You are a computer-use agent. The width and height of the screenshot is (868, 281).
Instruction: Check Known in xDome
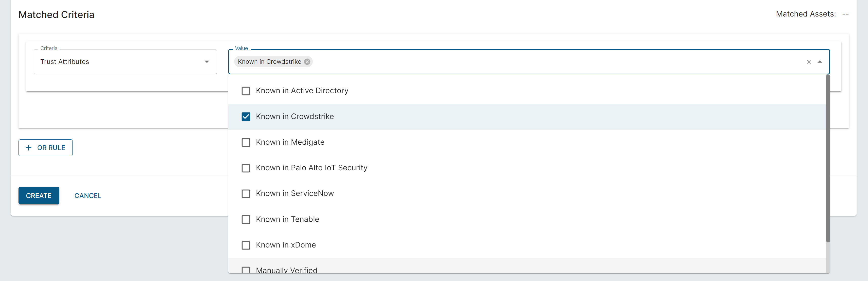pos(246,245)
